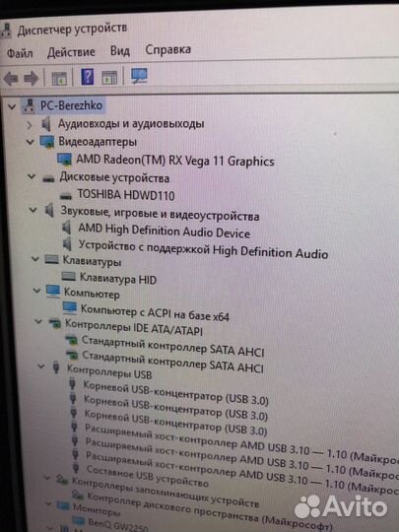Image resolution: width=399 pixels, height=532 pixels.
Task: Collapse the Видеоадаптеры category
Action: coord(31,142)
